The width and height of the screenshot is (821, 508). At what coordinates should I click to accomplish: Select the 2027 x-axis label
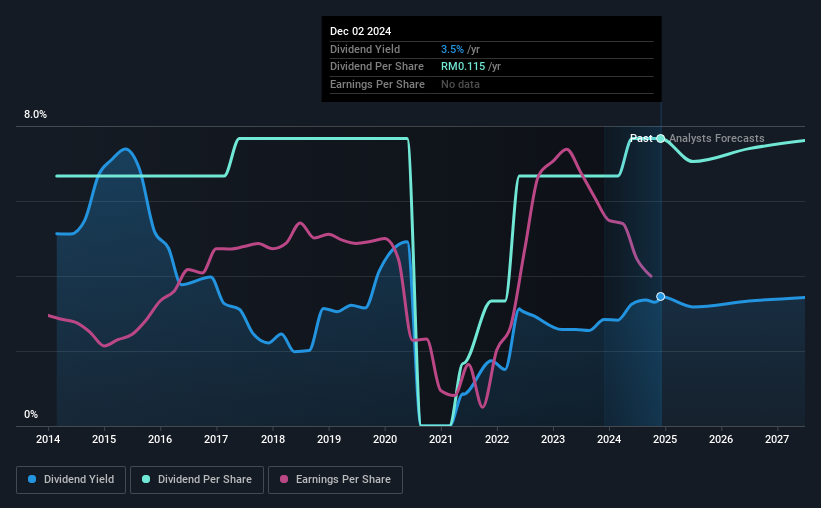point(777,439)
